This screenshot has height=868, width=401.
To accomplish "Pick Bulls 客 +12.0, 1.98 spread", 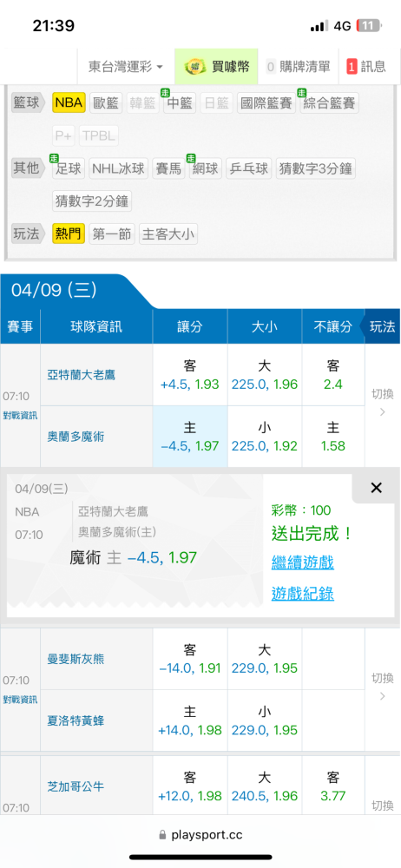I will tap(189, 786).
